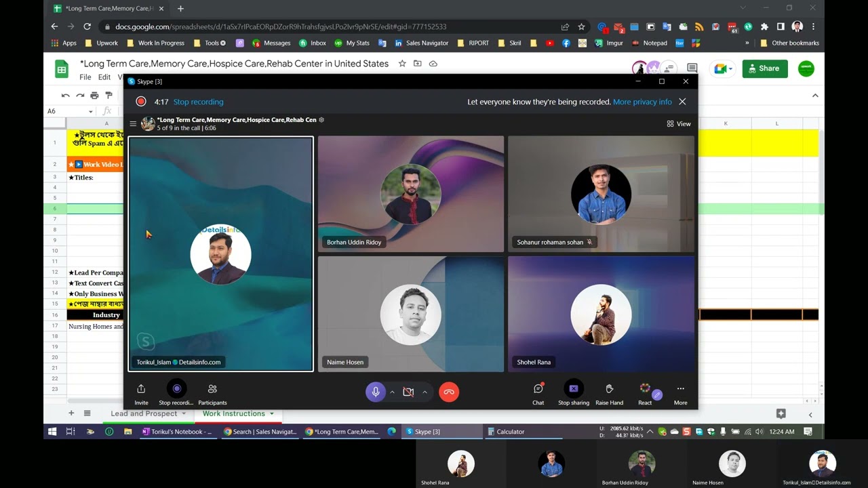Open the Upwork bookmark
This screenshot has width=868, height=488.
[x=102, y=43]
